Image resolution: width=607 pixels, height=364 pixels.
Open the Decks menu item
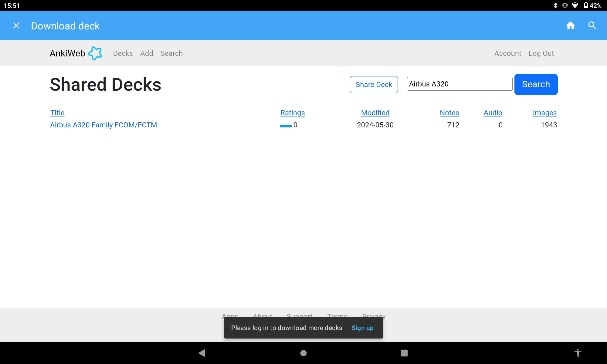pos(123,53)
